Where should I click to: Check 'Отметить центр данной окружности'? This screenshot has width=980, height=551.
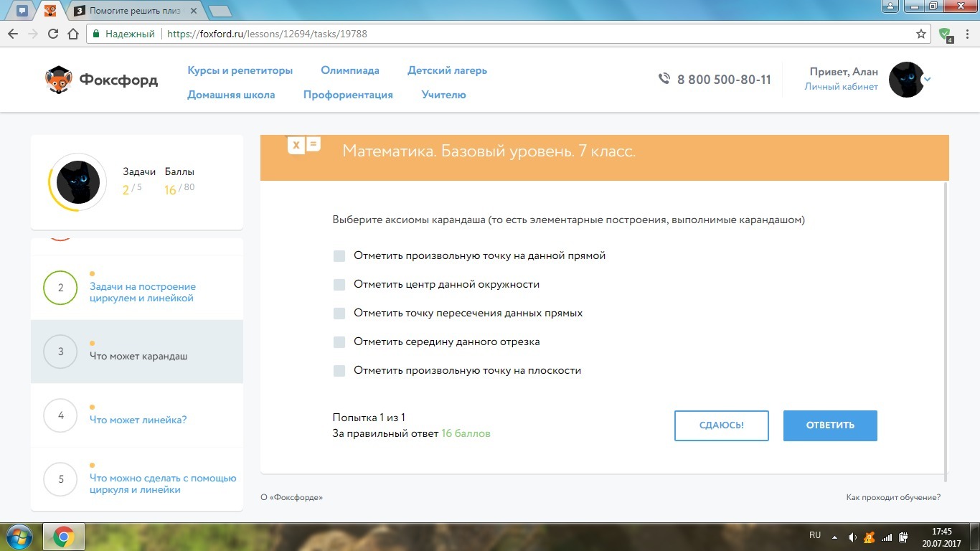[x=339, y=285]
